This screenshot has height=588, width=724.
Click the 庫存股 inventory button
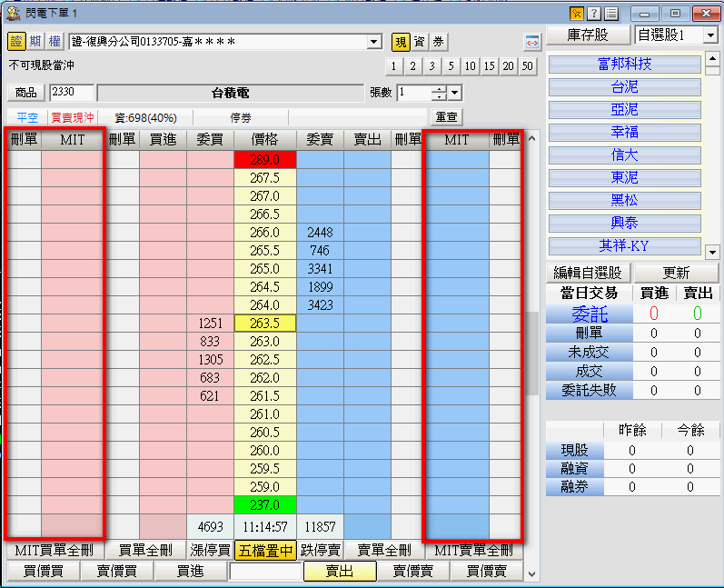587,35
